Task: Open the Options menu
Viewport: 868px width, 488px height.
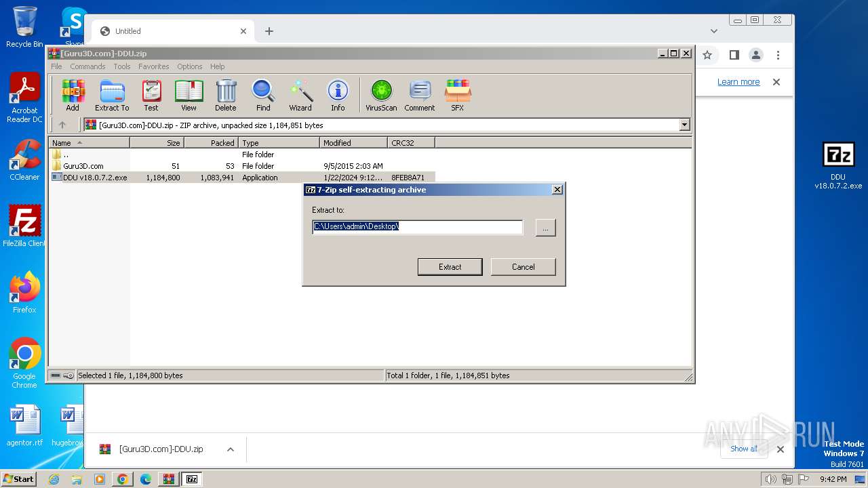Action: [x=190, y=66]
